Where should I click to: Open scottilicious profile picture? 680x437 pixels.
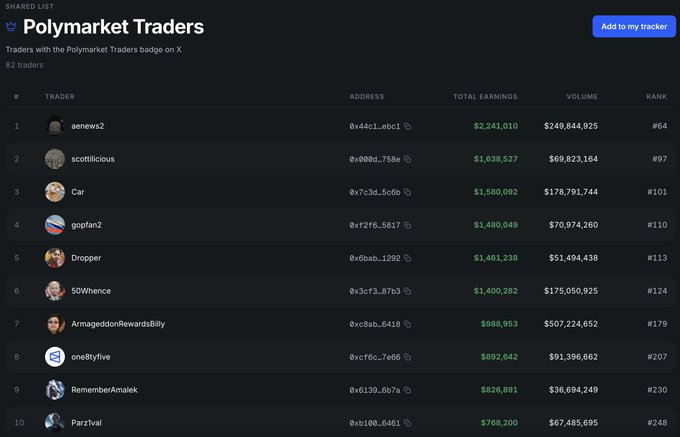coord(55,159)
